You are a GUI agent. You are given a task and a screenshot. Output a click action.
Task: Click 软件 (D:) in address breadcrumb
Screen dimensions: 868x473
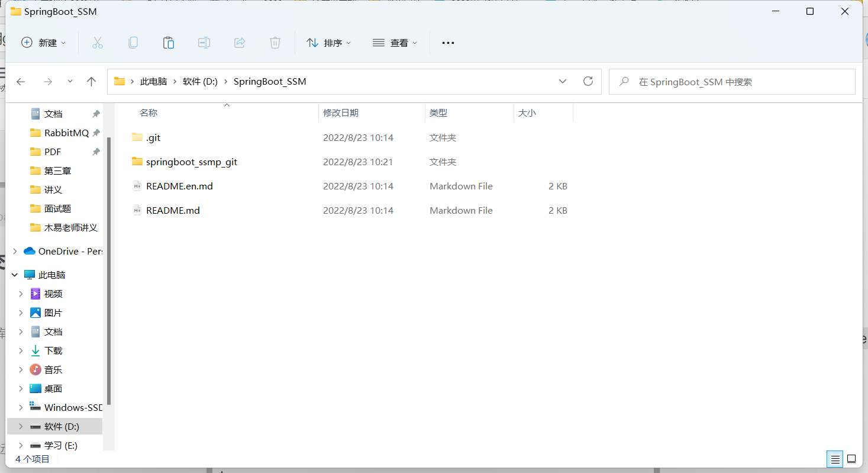(201, 82)
